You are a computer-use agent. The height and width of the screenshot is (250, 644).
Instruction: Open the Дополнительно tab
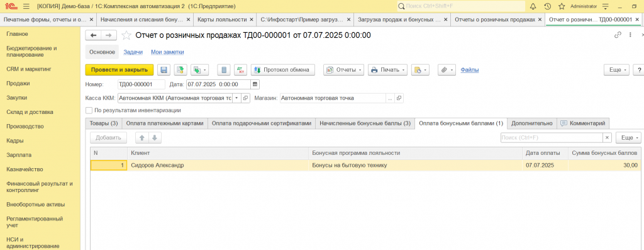(x=532, y=123)
